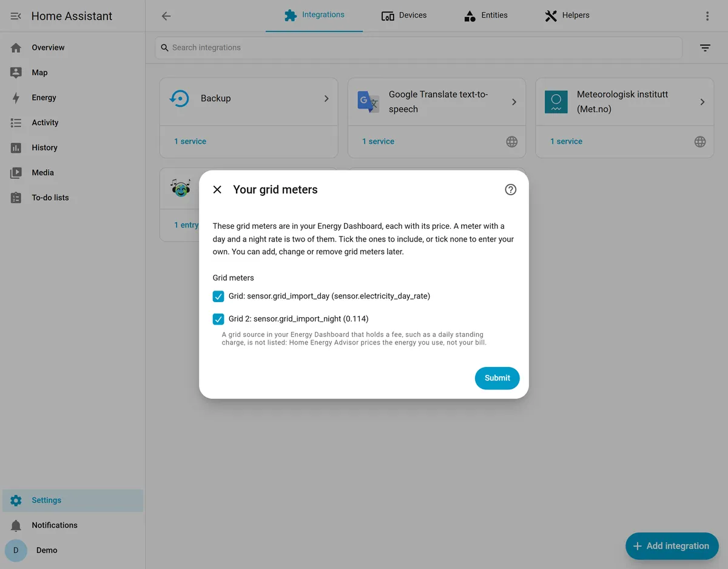728x569 pixels.
Task: Open the Media browser
Action: click(73, 172)
